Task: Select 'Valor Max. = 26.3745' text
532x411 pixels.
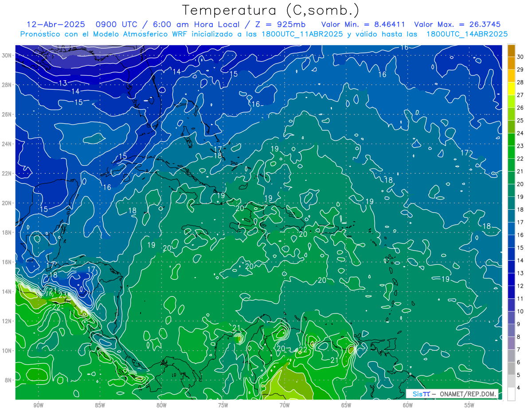Action: [458, 24]
